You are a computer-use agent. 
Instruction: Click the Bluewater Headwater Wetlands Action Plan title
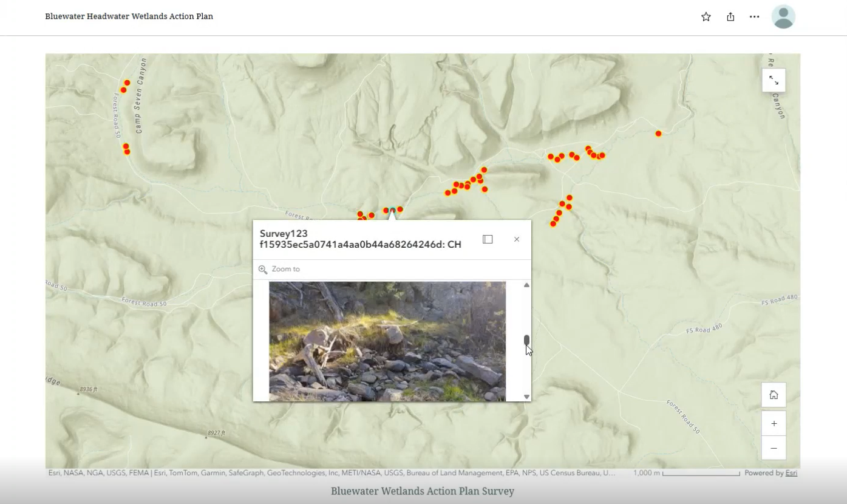click(x=129, y=16)
